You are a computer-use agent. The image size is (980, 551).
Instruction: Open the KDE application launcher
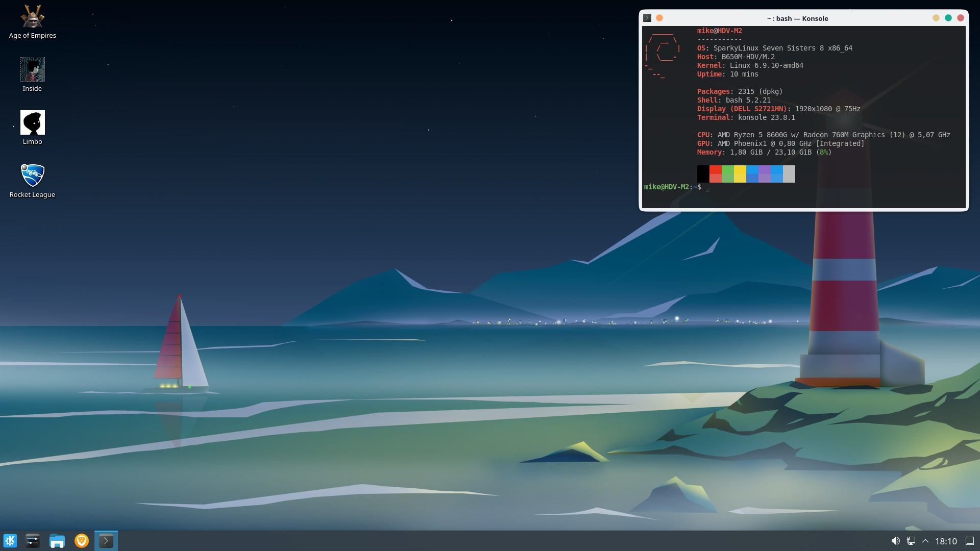(x=10, y=541)
